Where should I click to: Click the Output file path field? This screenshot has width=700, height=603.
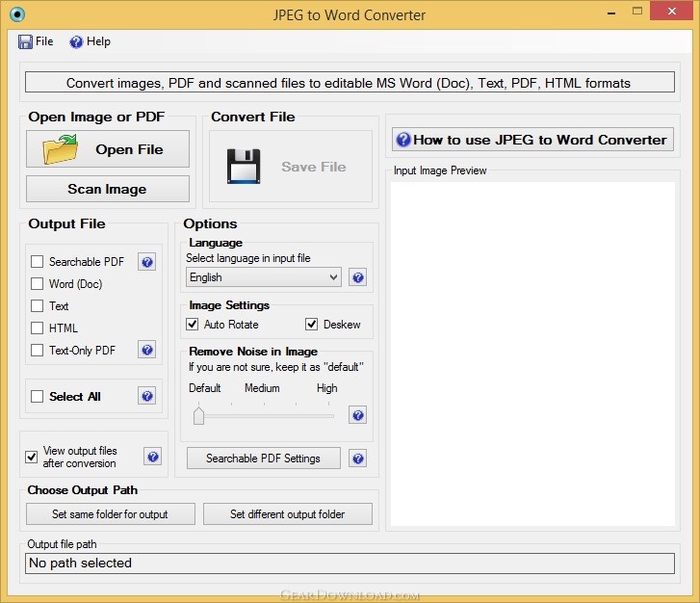(x=350, y=564)
